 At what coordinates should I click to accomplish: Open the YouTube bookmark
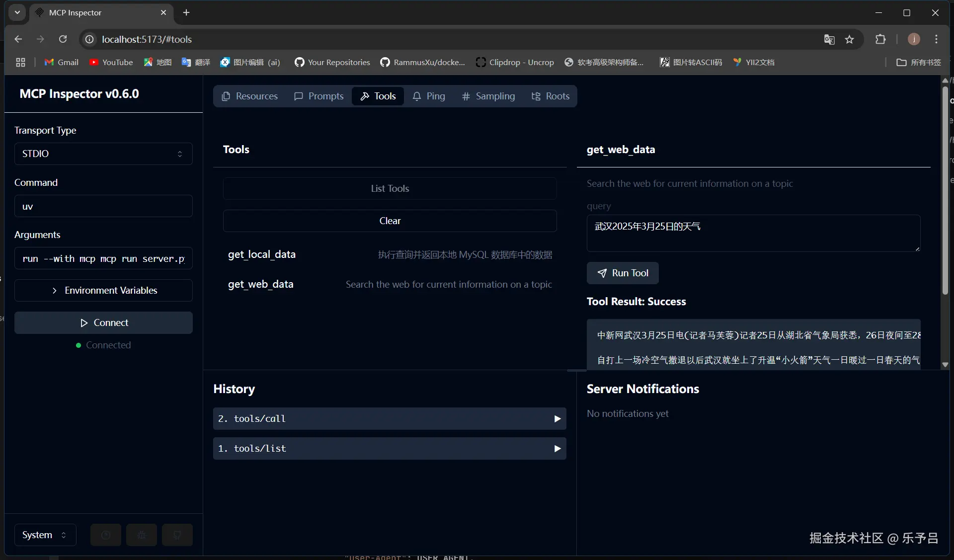(x=111, y=62)
